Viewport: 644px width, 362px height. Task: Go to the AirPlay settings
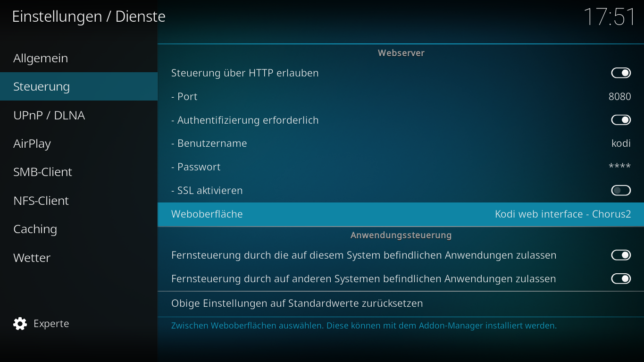[x=79, y=143]
